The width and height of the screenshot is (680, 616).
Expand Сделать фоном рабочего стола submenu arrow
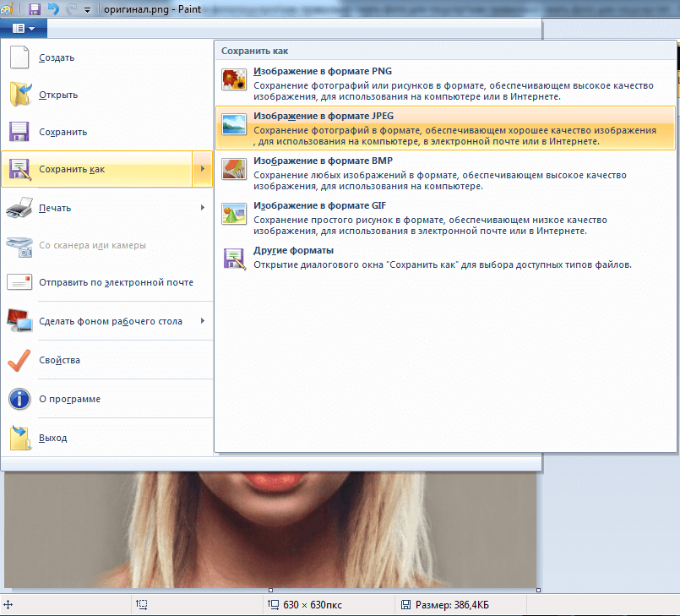[x=203, y=320]
